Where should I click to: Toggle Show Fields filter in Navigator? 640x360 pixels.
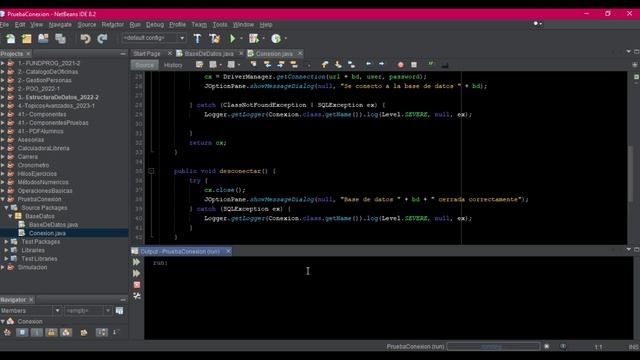(x=22, y=332)
